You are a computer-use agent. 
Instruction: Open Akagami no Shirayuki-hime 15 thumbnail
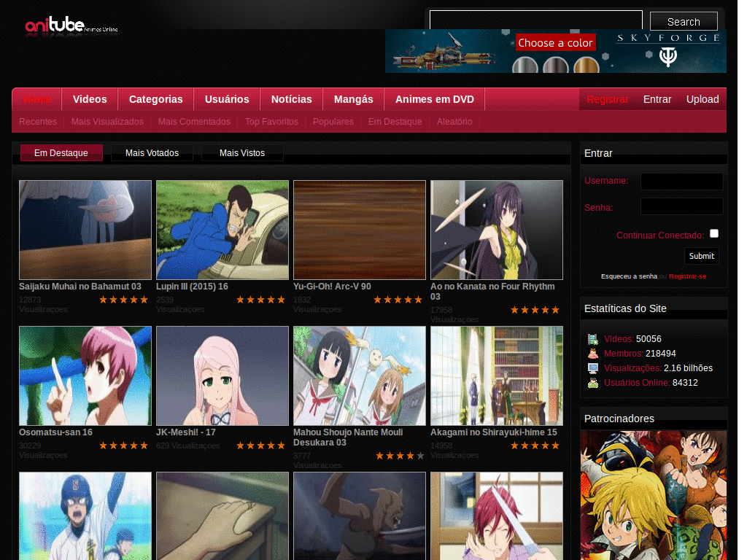[x=497, y=376]
